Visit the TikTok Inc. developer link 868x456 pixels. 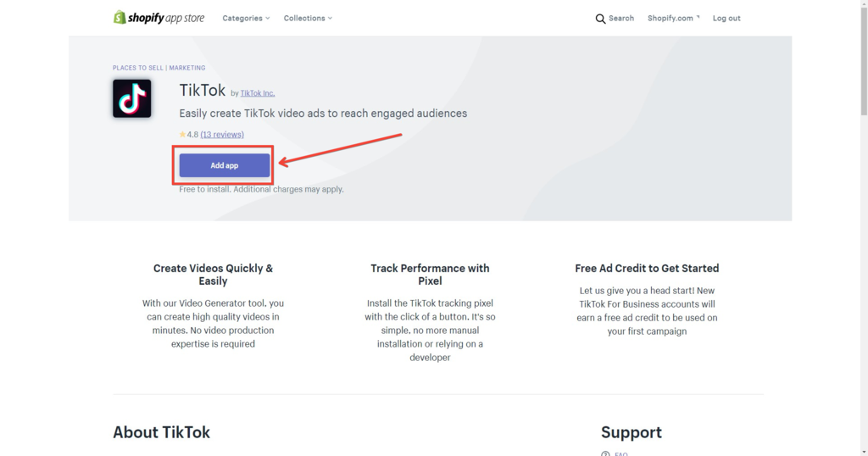coord(258,93)
